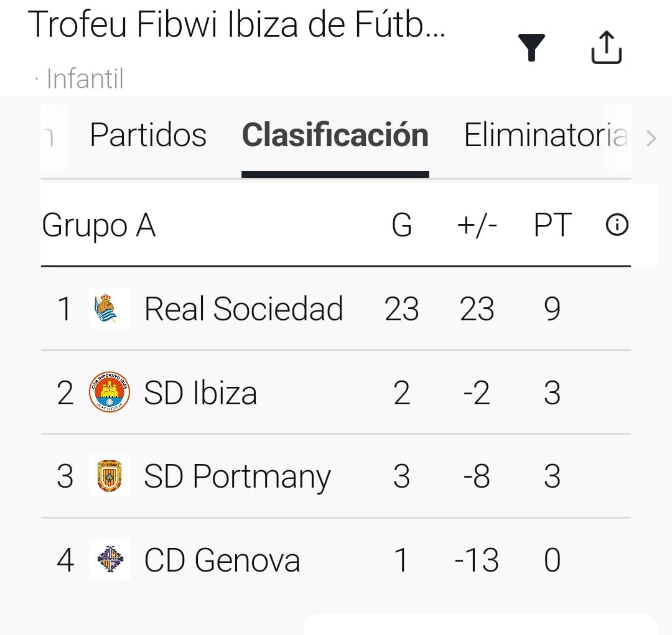Tap the SD Ibiza club badge

109,392
